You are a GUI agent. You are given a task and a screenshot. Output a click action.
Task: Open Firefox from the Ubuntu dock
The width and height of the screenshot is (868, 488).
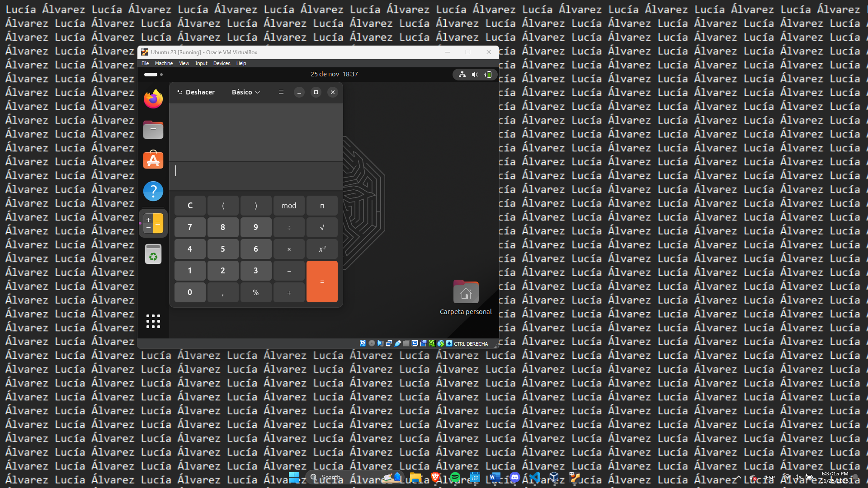153,99
